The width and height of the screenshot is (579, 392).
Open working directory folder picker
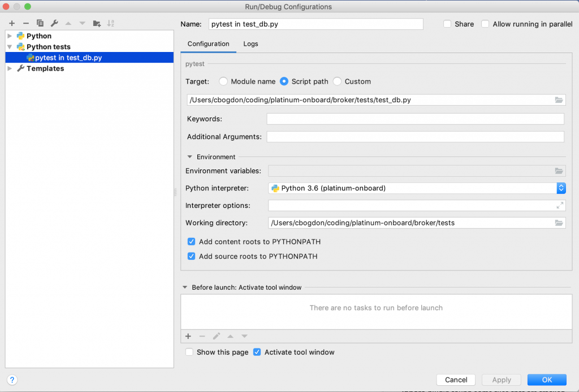[x=559, y=223]
